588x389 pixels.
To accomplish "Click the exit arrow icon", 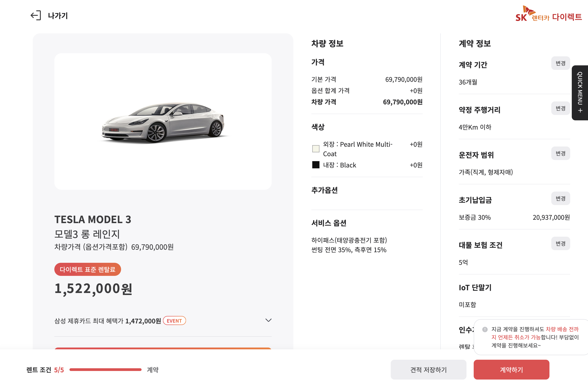I will [x=36, y=15].
